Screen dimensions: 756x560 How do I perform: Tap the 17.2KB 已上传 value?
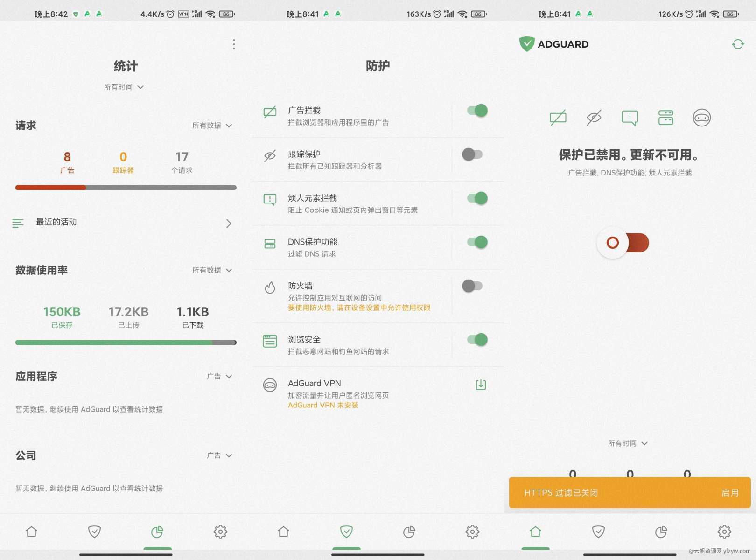pos(128,317)
